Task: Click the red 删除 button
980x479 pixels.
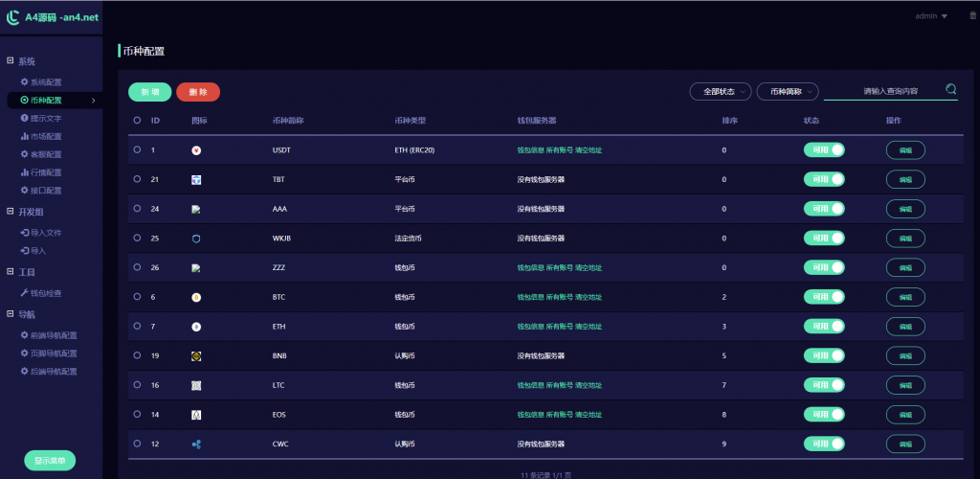Action: tap(198, 92)
